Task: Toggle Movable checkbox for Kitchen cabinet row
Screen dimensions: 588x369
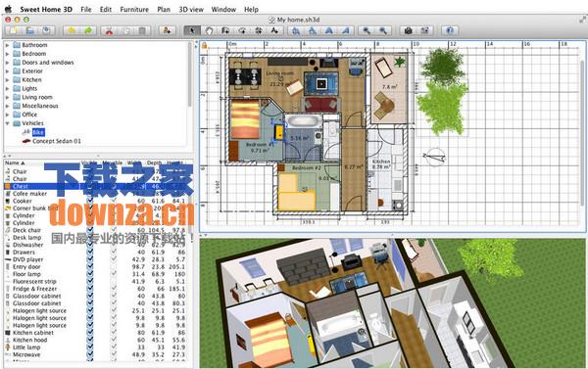Action: point(114,332)
